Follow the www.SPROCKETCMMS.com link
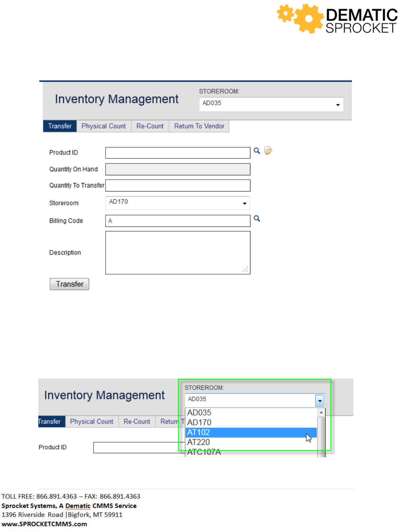Viewport: 400px width, 532px height. 44,524
